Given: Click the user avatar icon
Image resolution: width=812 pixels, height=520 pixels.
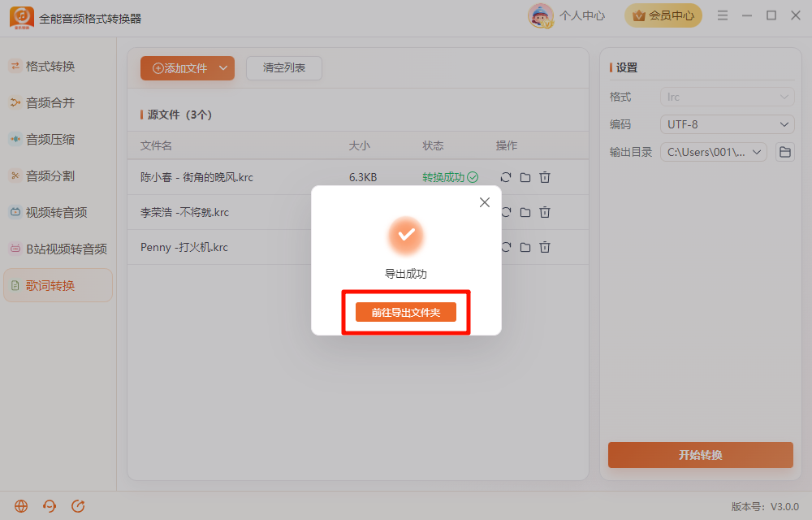Looking at the screenshot, I should [x=541, y=16].
